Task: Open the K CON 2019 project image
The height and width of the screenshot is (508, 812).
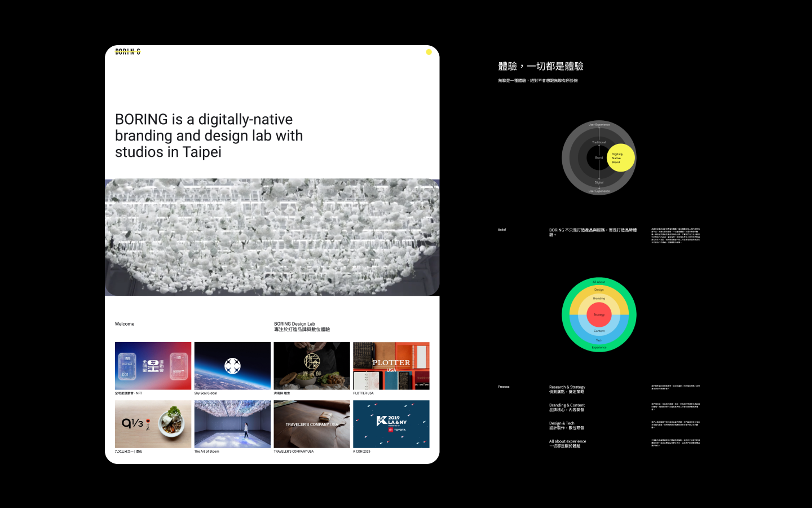Action: [391, 424]
